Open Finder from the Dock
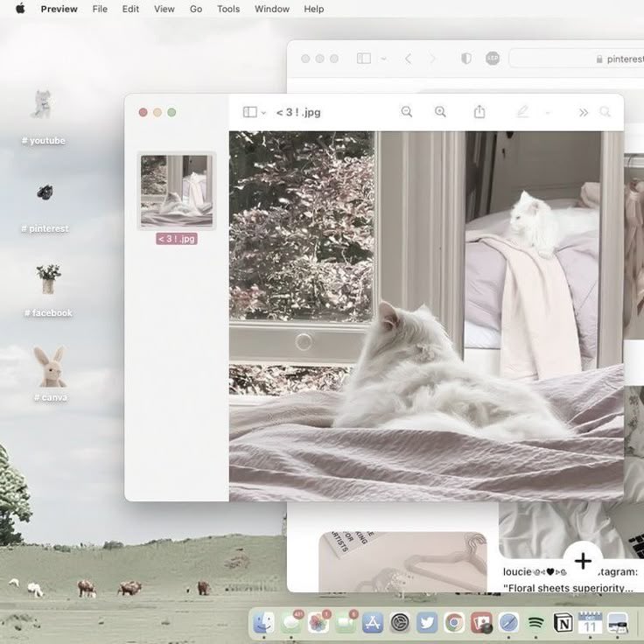The height and width of the screenshot is (644, 644). pos(263,623)
